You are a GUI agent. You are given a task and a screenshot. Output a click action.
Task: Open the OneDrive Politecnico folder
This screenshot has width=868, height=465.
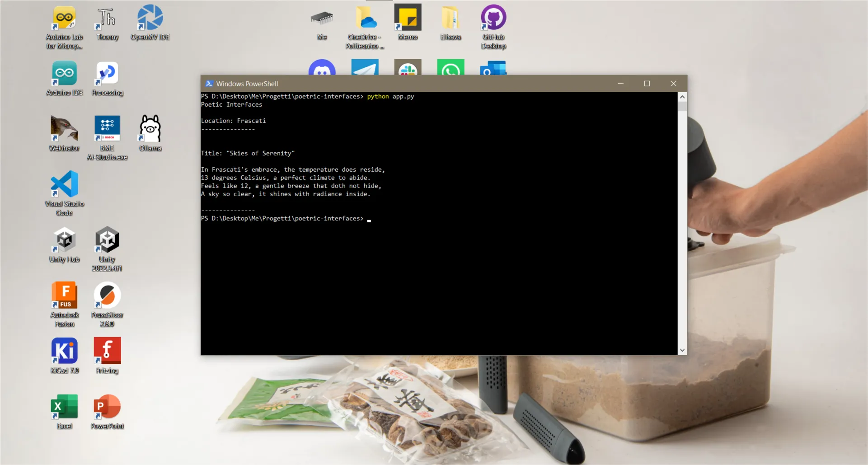tap(365, 19)
